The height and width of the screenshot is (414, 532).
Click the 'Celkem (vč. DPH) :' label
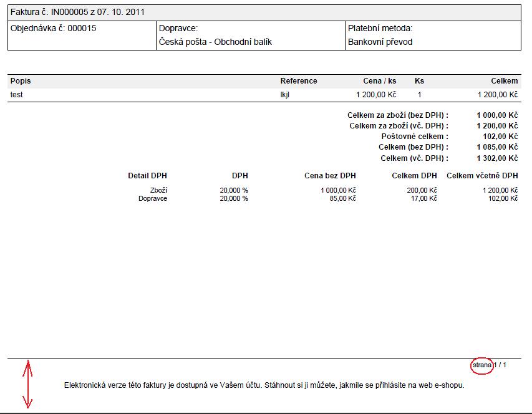(x=414, y=158)
